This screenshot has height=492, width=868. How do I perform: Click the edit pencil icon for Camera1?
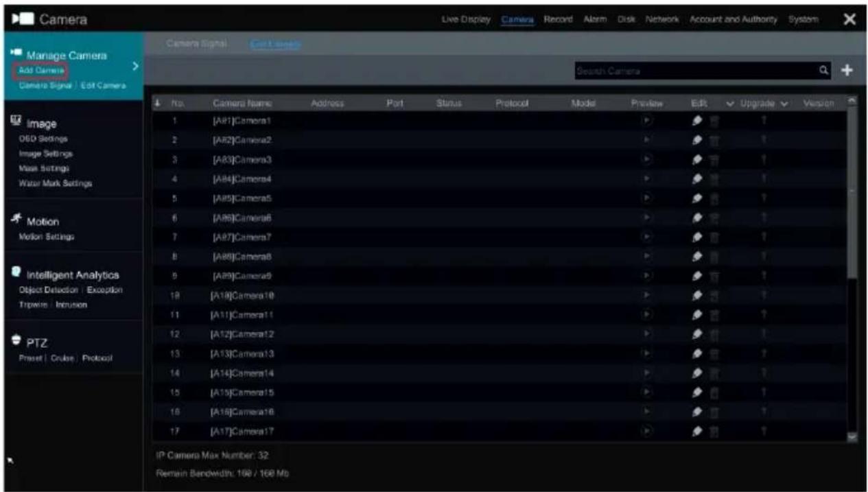(x=696, y=120)
